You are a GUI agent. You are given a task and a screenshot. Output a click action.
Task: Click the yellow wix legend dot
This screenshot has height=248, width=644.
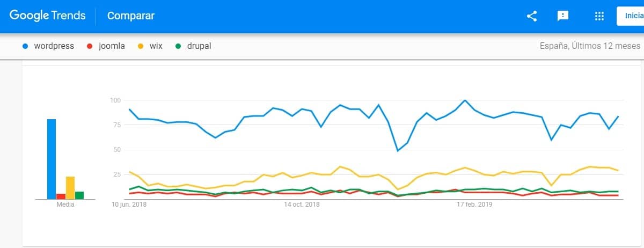141,46
